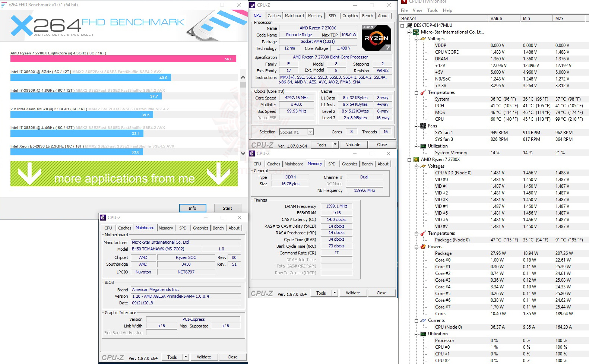Click the x264 FHD Benchmark title icon
589x364 pixels.
4,5
